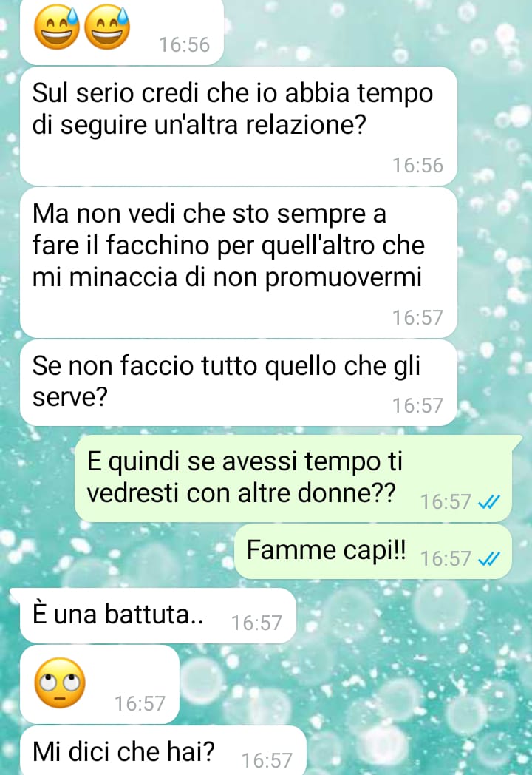Click 16:56 timestamp on 'un'altra relazione' message
This screenshot has height=775, width=532.
point(418,165)
